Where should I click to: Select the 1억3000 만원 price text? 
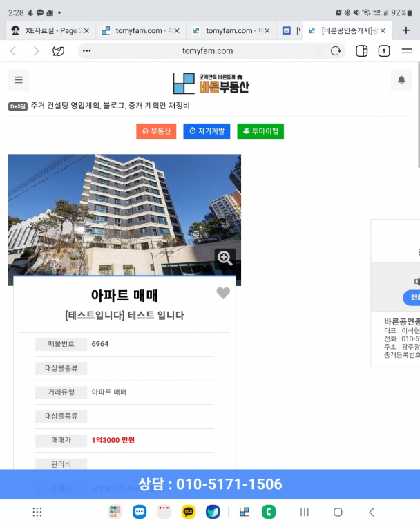[113, 440]
